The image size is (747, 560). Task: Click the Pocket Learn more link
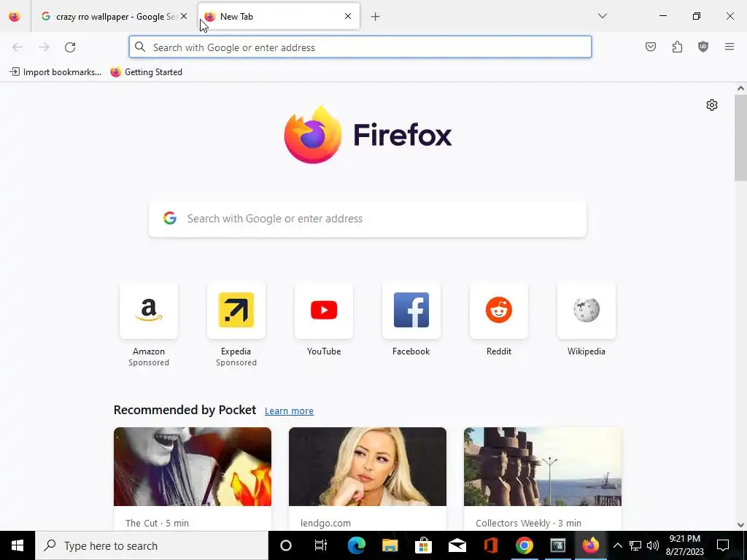(x=289, y=411)
